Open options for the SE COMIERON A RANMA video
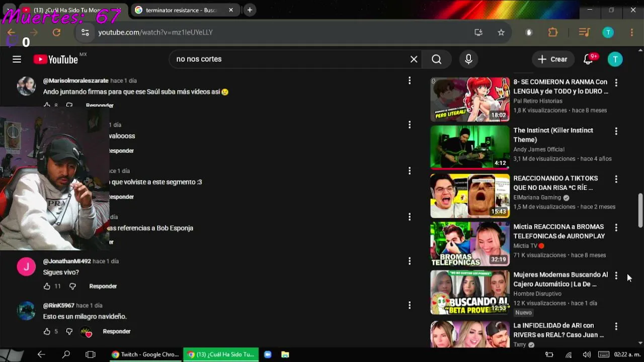 coord(616,82)
